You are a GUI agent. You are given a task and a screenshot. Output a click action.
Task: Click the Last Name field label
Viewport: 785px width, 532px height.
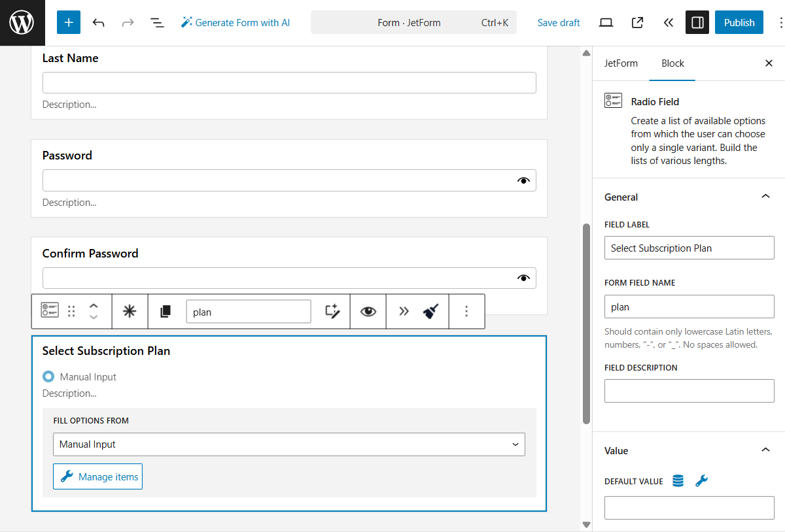coord(70,58)
